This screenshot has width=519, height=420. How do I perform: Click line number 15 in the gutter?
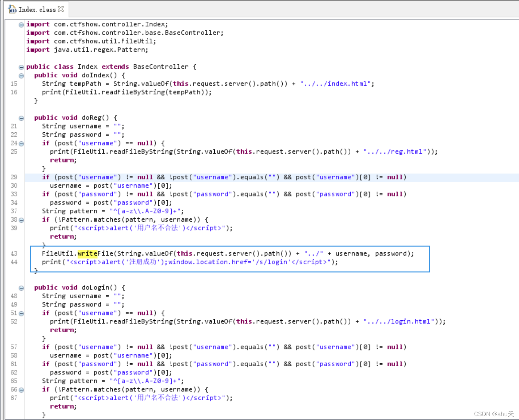pyautogui.click(x=14, y=83)
